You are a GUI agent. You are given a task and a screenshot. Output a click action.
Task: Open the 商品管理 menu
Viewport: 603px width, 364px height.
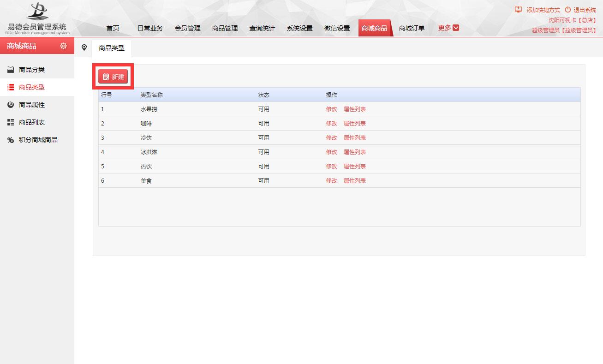[225, 28]
